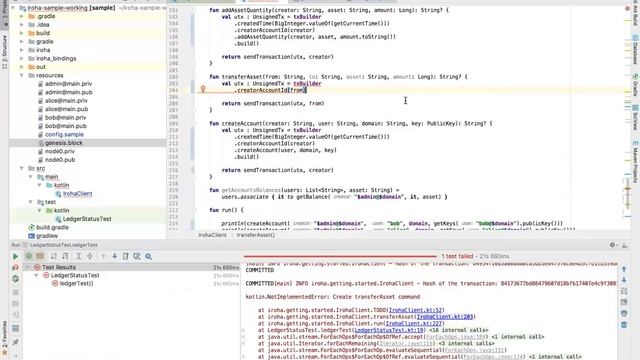Go to next failed test arrow
640x360 pixels.
click(x=115, y=256)
